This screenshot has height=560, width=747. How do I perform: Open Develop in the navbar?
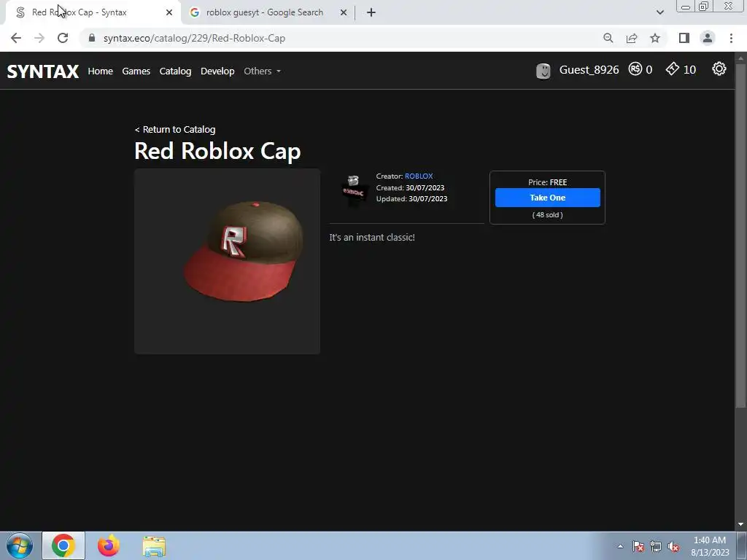click(217, 71)
